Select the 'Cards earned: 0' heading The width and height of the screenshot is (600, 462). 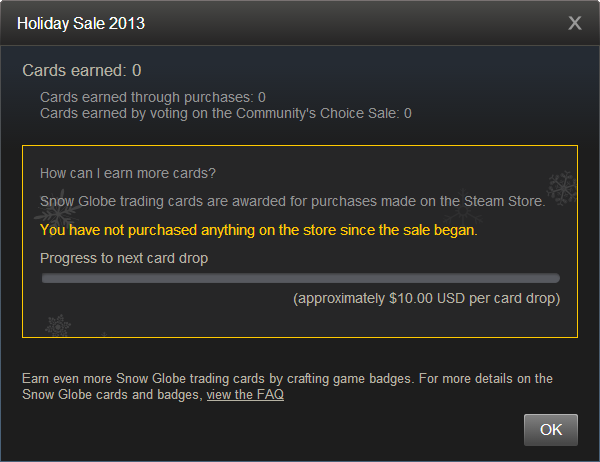[x=82, y=70]
